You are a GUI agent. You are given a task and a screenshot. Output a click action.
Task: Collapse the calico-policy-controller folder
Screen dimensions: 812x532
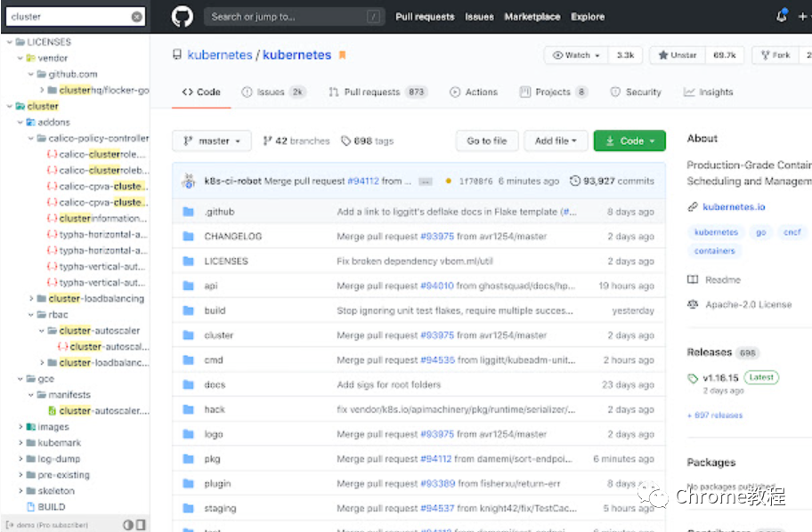[x=30, y=138]
